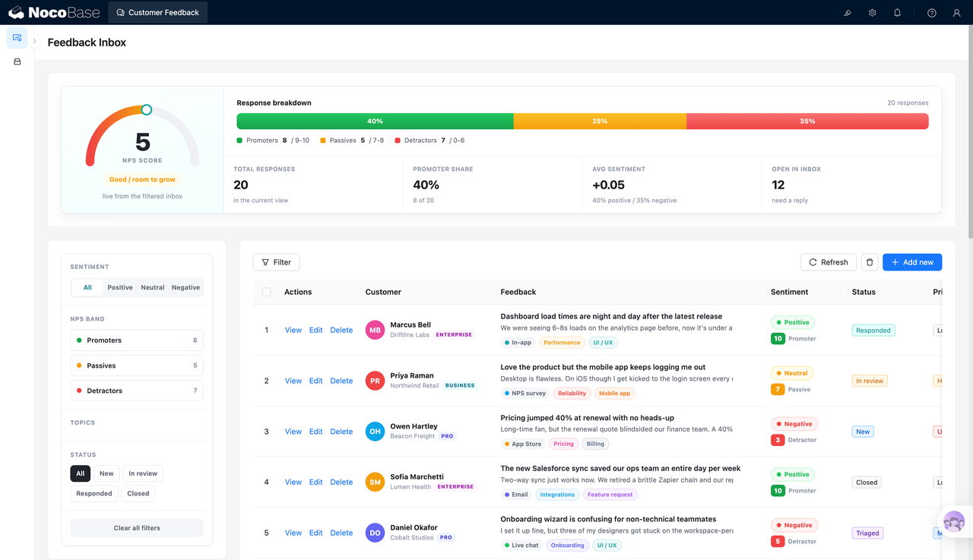Toggle the select-all header checkbox

(266, 292)
